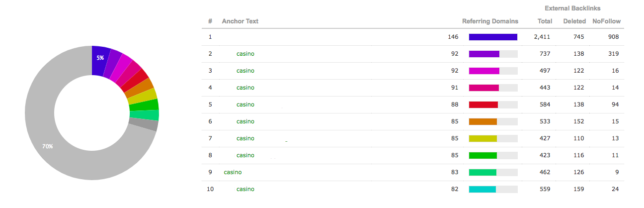644x208 pixels.
Task: Sort table by Deleted column header
Action: [x=573, y=21]
